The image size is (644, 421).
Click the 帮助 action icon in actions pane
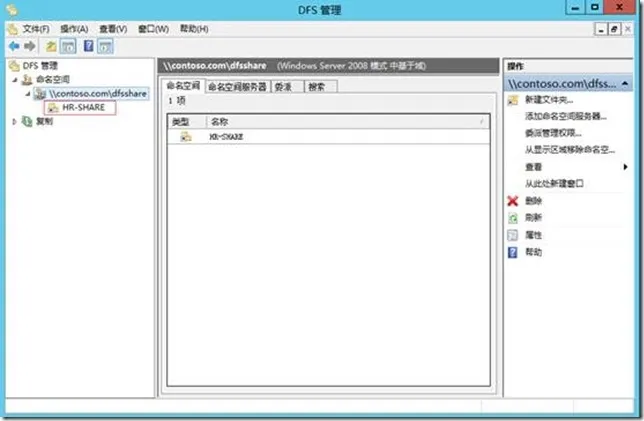pos(513,252)
